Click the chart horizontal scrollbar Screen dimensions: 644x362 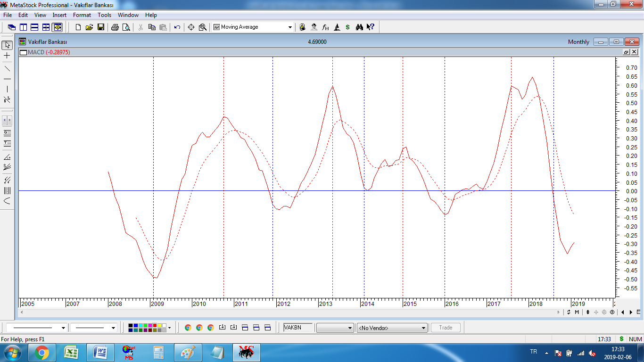290,312
